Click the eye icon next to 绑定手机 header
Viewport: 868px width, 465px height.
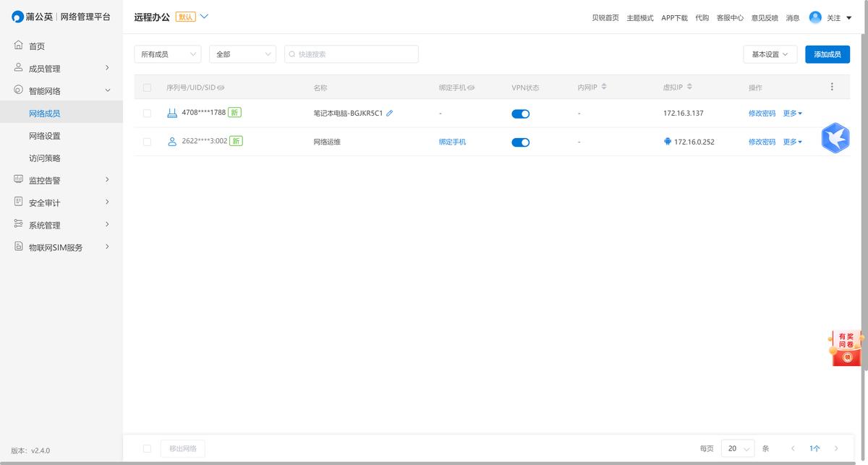click(471, 88)
